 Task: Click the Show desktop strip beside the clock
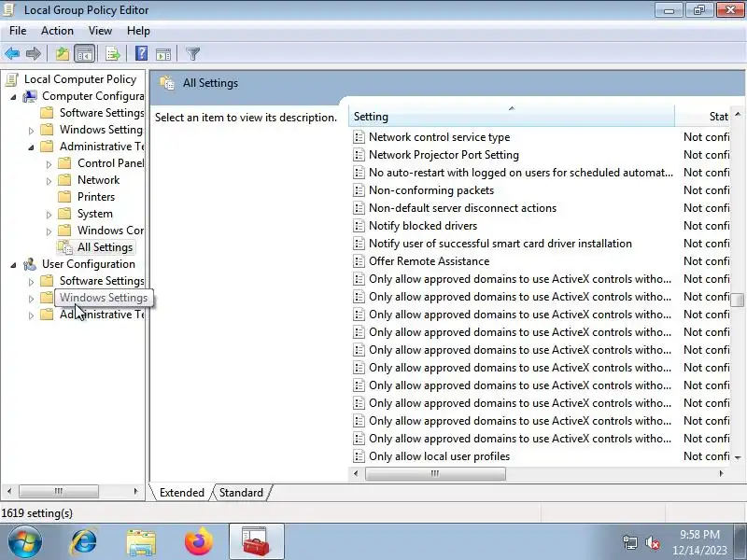coord(741,542)
